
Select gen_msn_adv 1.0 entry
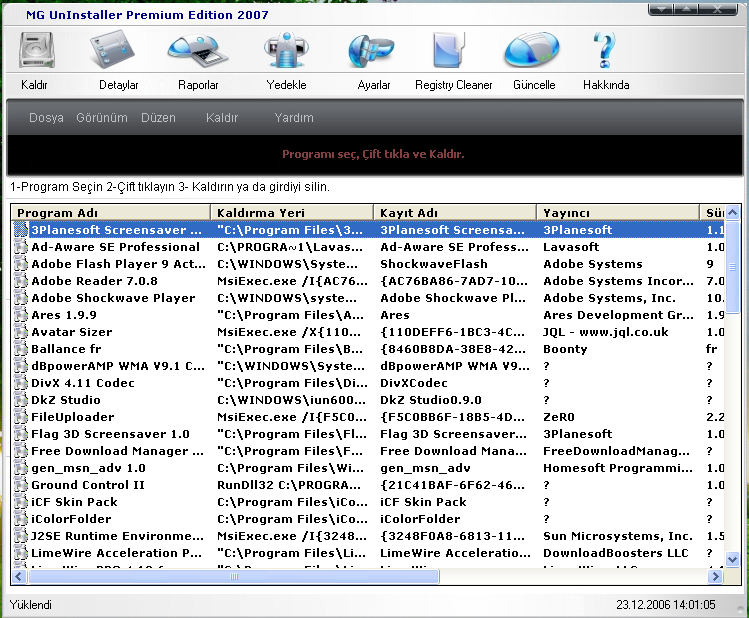click(368, 468)
